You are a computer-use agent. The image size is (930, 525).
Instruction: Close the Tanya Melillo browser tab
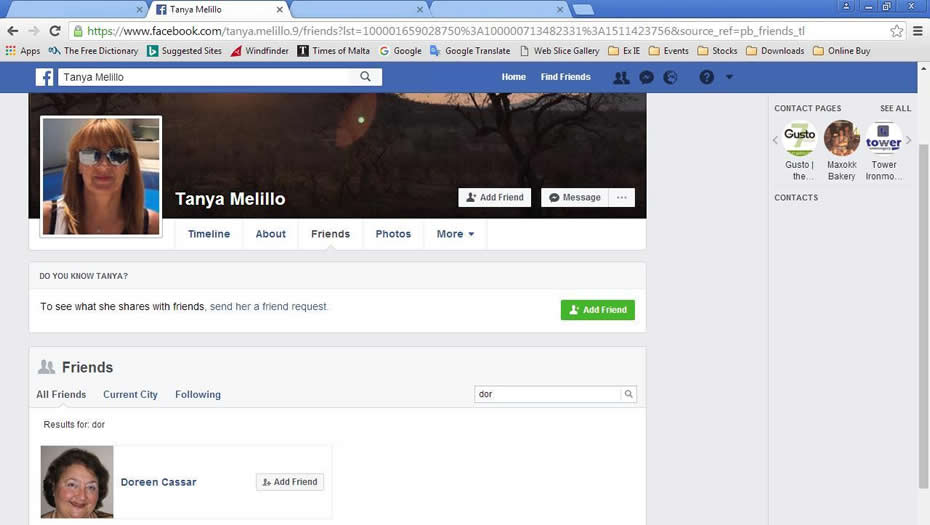[279, 9]
